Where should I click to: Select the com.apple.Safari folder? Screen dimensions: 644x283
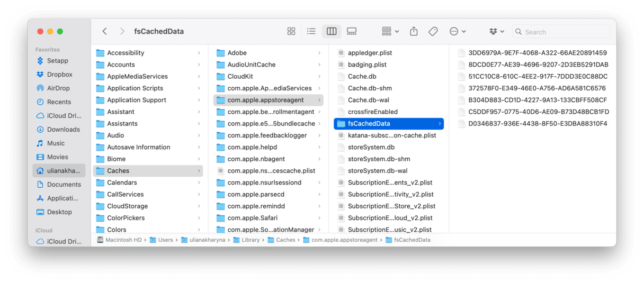pyautogui.click(x=269, y=218)
